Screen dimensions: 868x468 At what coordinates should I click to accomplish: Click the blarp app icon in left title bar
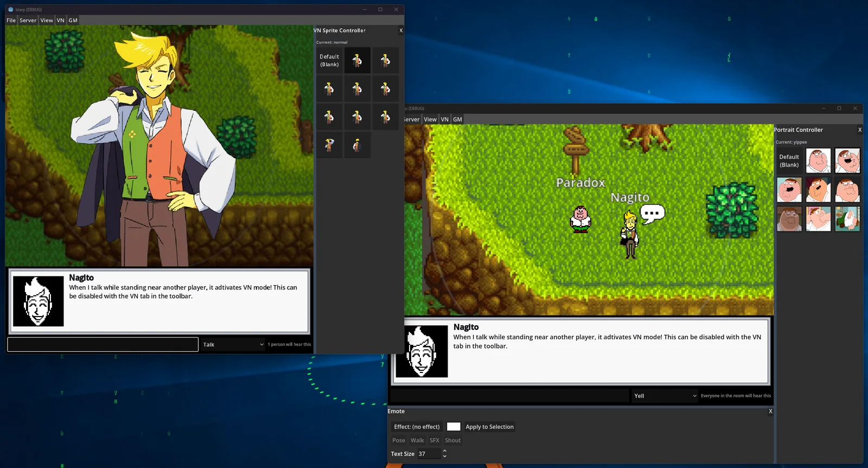point(10,9)
